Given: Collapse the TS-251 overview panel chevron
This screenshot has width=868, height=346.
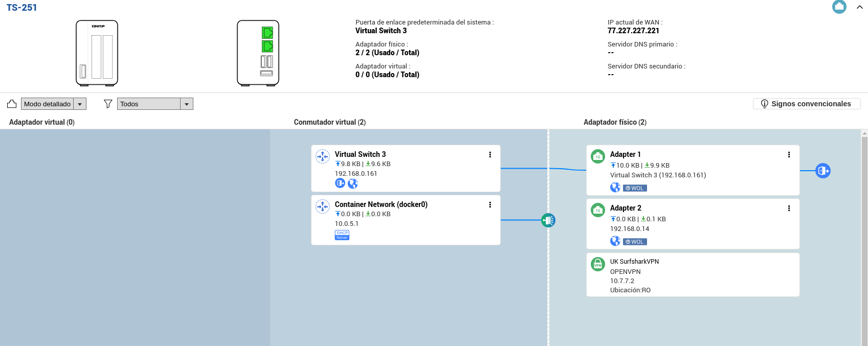Looking at the screenshot, I should click(860, 7).
